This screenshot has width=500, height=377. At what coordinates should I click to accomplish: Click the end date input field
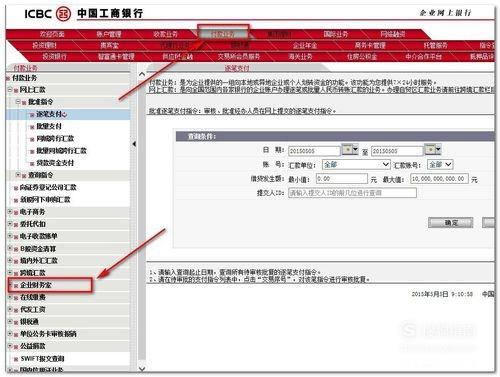(397, 151)
